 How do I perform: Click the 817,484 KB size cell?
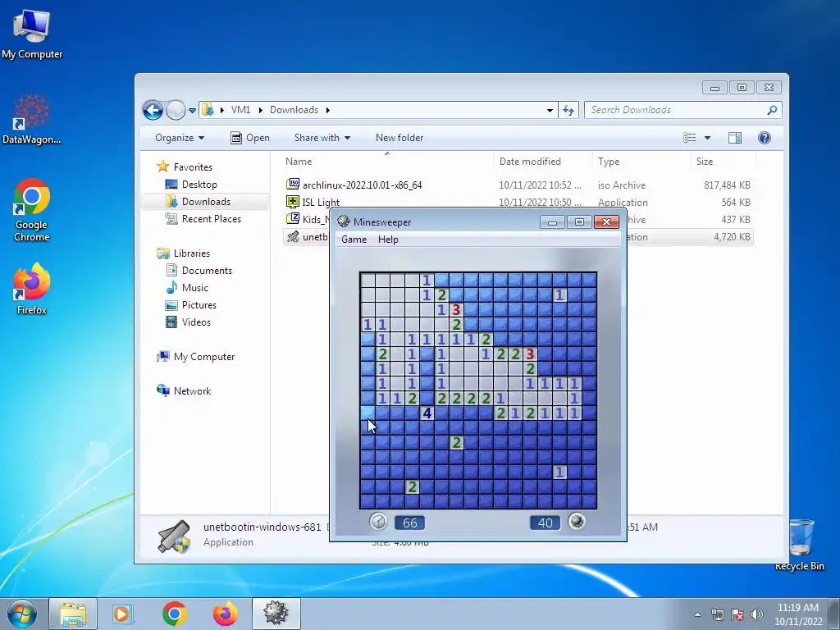727,185
